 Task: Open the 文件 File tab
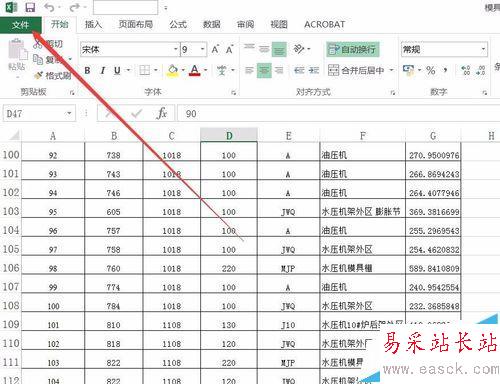21,25
